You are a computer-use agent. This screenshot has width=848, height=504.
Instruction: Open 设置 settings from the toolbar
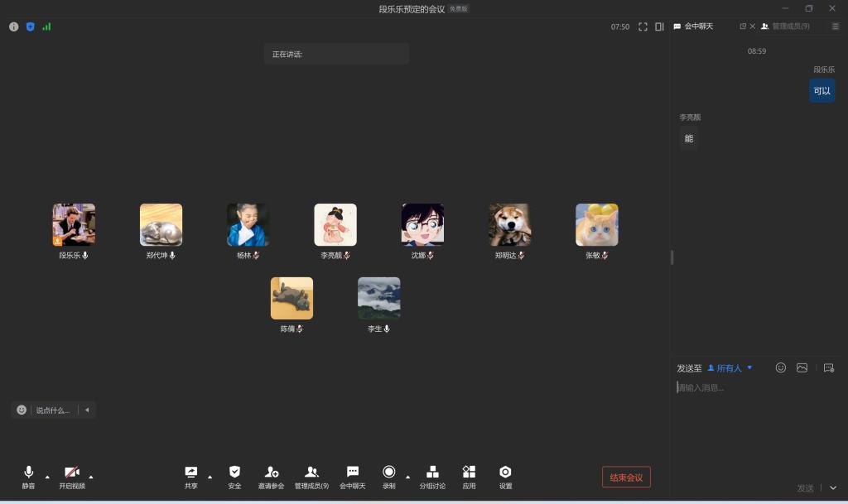(505, 473)
